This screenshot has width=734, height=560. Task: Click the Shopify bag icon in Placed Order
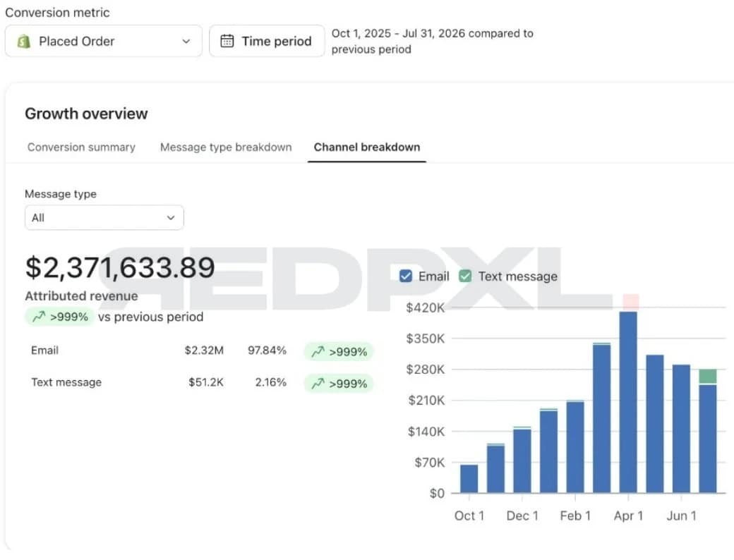23,42
